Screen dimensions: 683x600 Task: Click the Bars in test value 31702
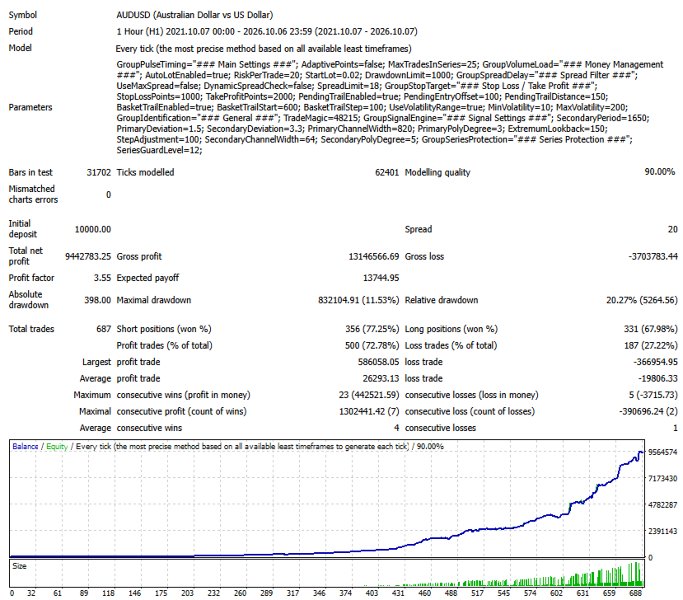[99, 173]
